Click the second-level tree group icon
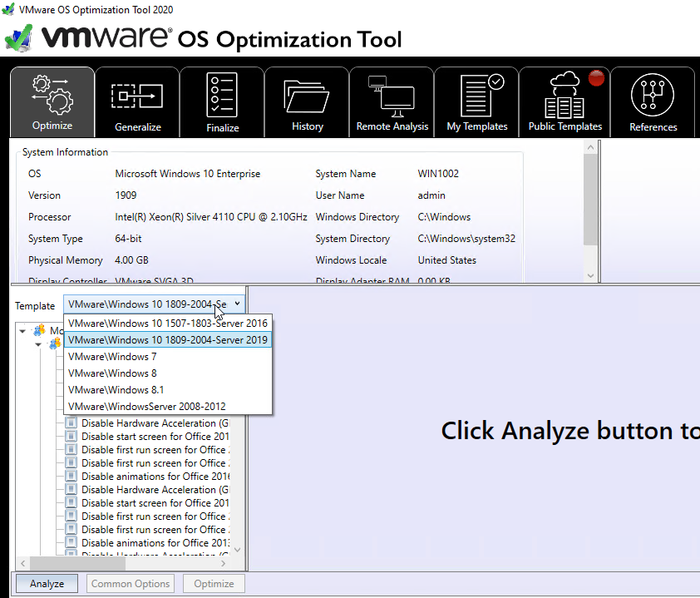 tap(56, 343)
